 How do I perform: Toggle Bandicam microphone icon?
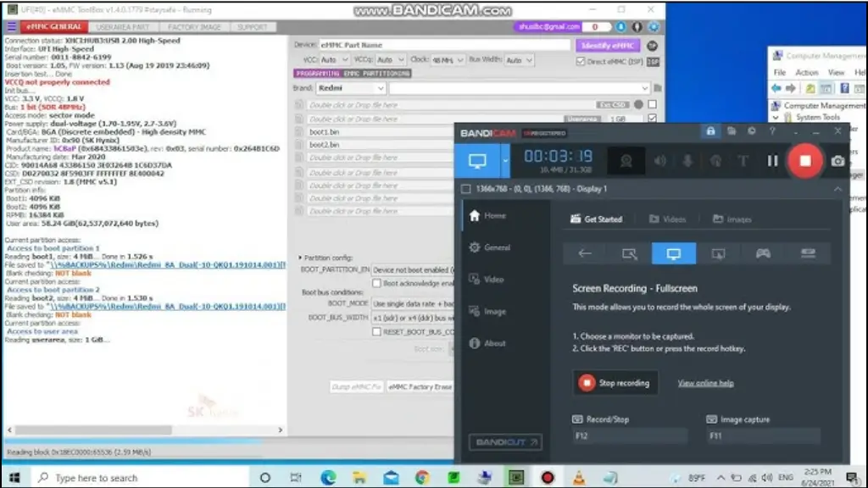(x=687, y=161)
